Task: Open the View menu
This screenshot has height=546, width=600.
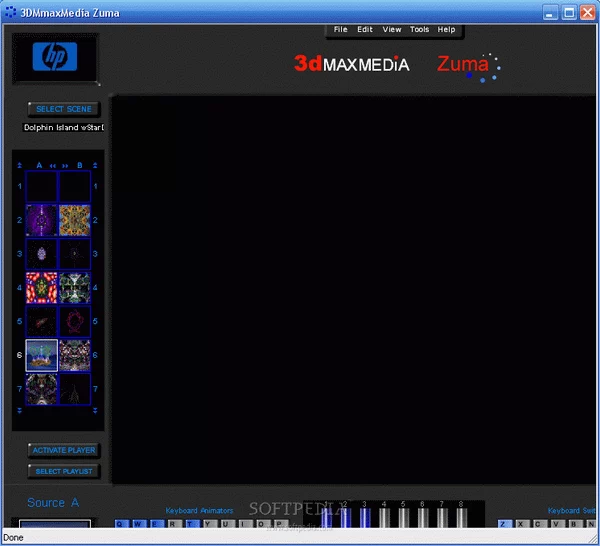Action: click(x=392, y=29)
